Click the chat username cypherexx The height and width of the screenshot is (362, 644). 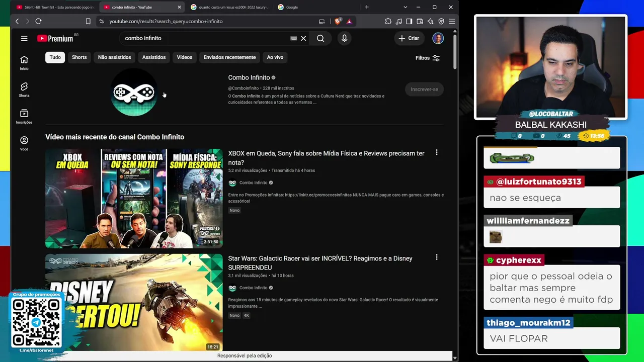519,260
